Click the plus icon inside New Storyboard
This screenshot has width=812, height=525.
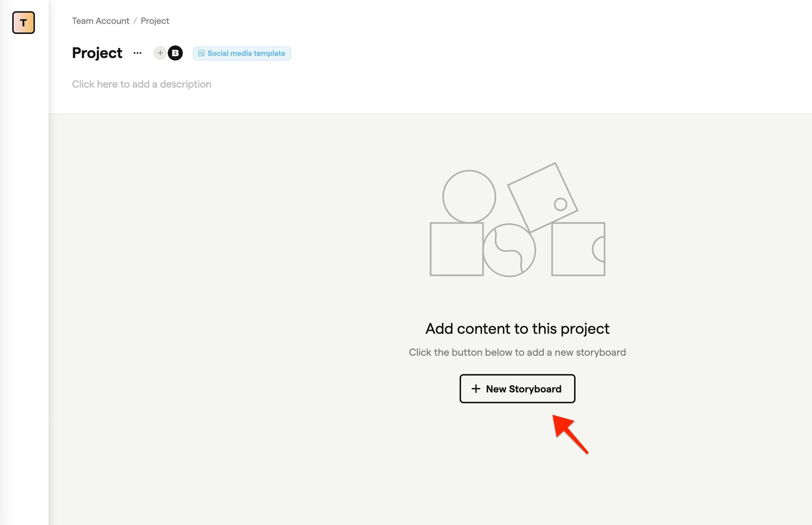click(x=476, y=389)
